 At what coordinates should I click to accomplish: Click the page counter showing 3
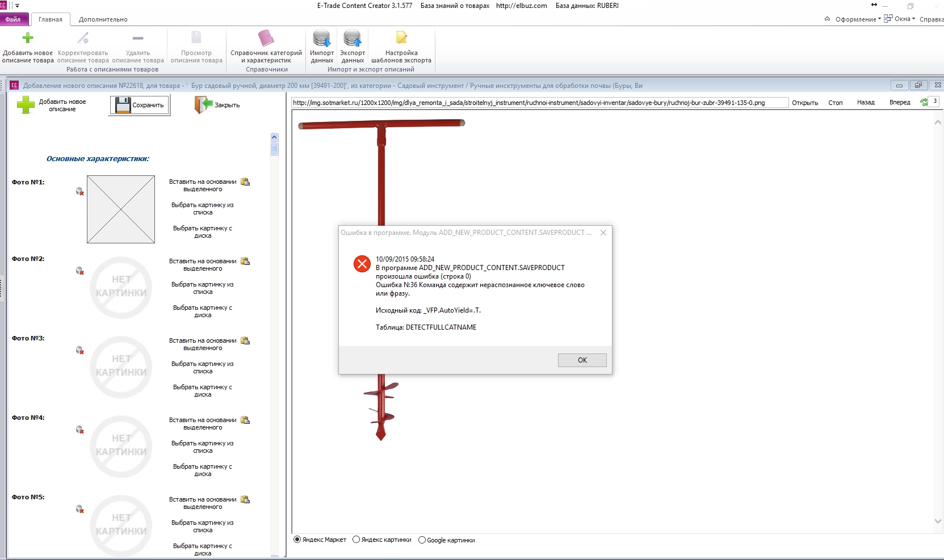(934, 102)
